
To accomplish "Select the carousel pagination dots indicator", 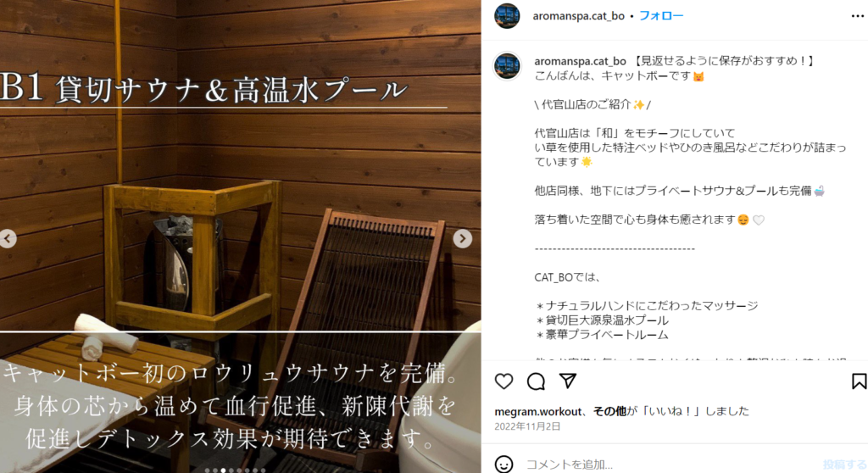I will 236,470.
